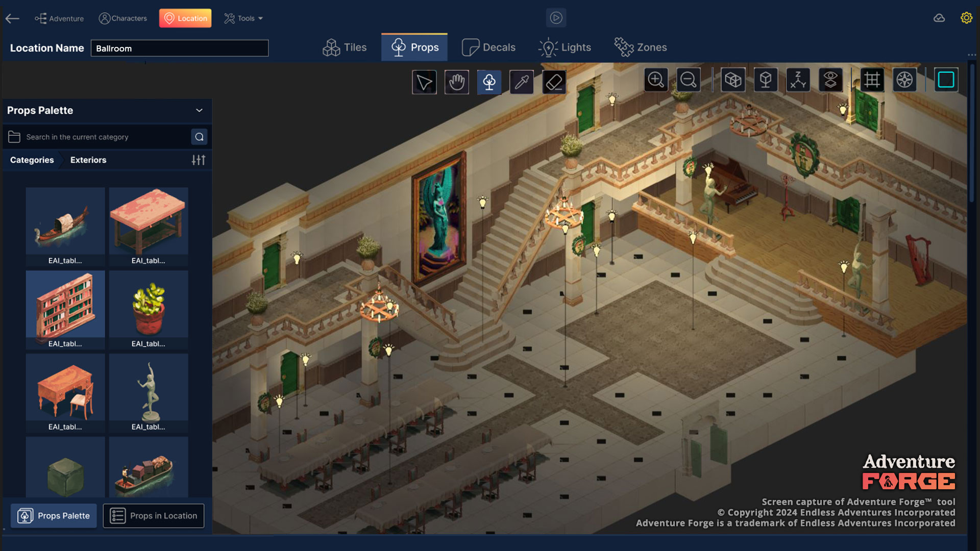Click the cloud sync icon
Viewport: 980px width, 551px height.
pyautogui.click(x=939, y=18)
